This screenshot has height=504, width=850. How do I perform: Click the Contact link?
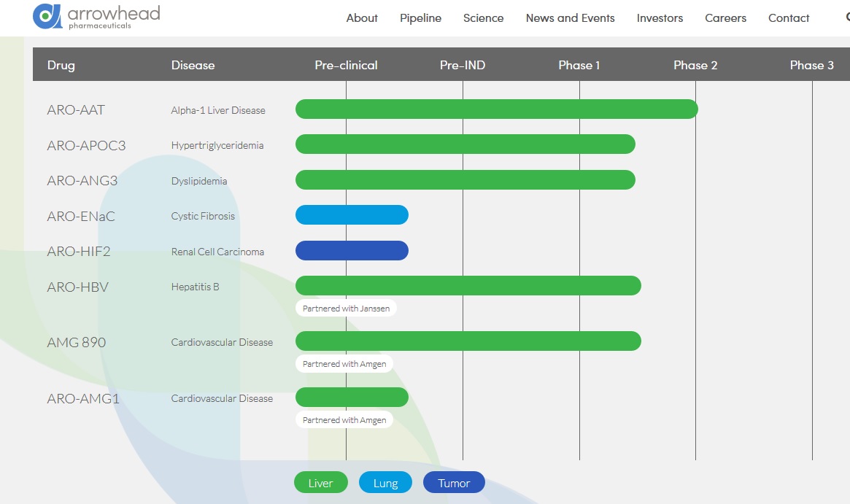(789, 18)
